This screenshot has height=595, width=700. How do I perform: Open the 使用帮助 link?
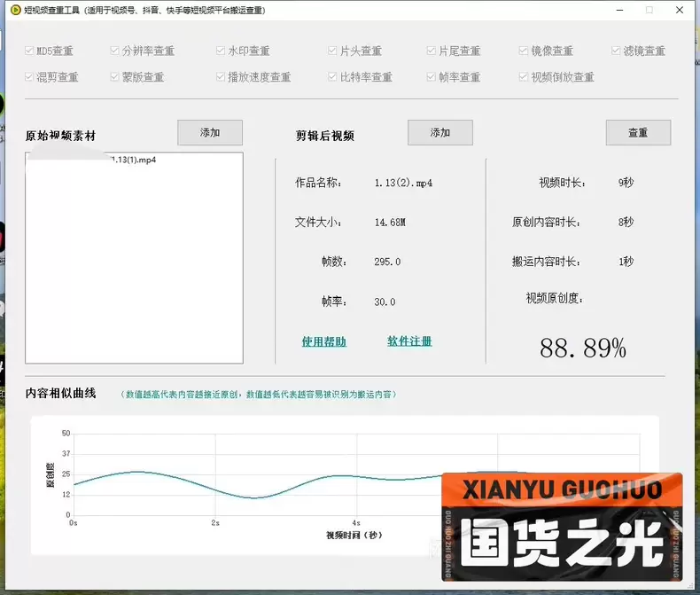(324, 341)
